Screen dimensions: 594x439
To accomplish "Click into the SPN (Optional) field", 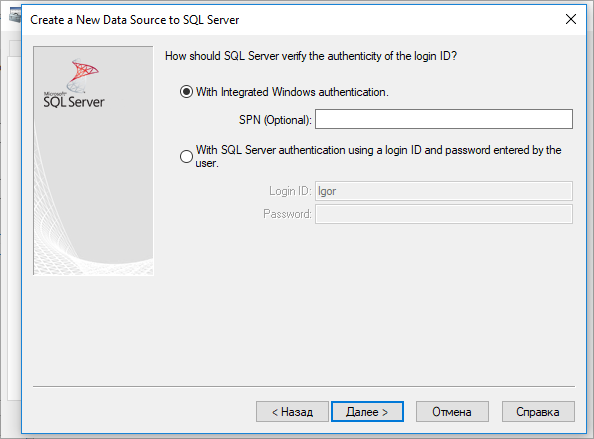I will point(444,119).
